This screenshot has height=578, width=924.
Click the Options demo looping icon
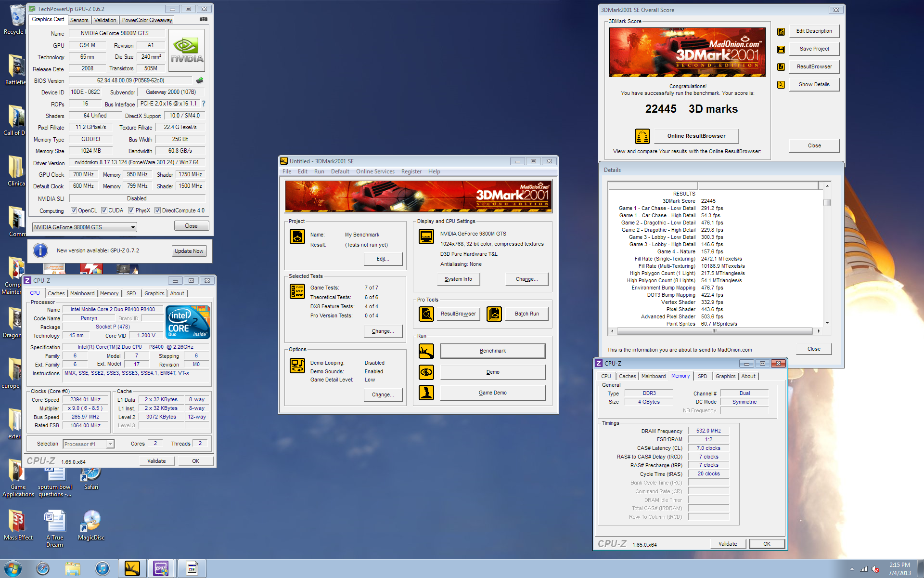coord(297,366)
